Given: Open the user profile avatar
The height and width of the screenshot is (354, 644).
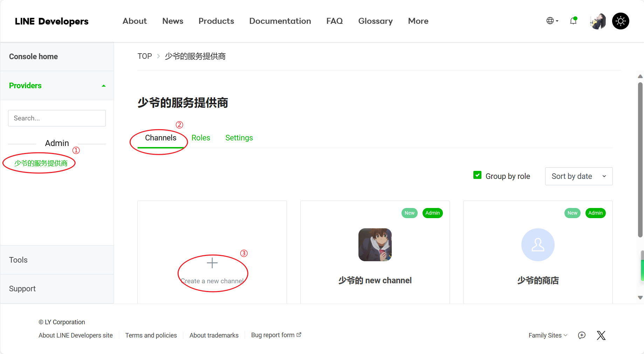Looking at the screenshot, I should click(x=598, y=21).
